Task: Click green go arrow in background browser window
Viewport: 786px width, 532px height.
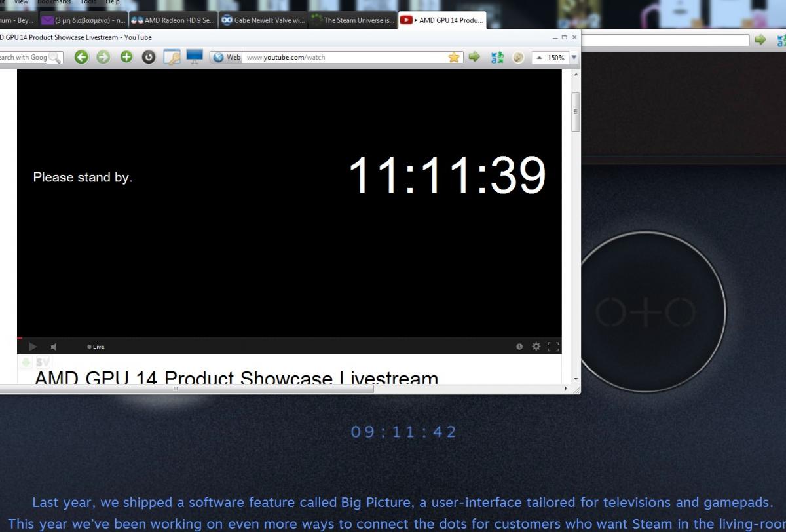Action: coord(760,40)
